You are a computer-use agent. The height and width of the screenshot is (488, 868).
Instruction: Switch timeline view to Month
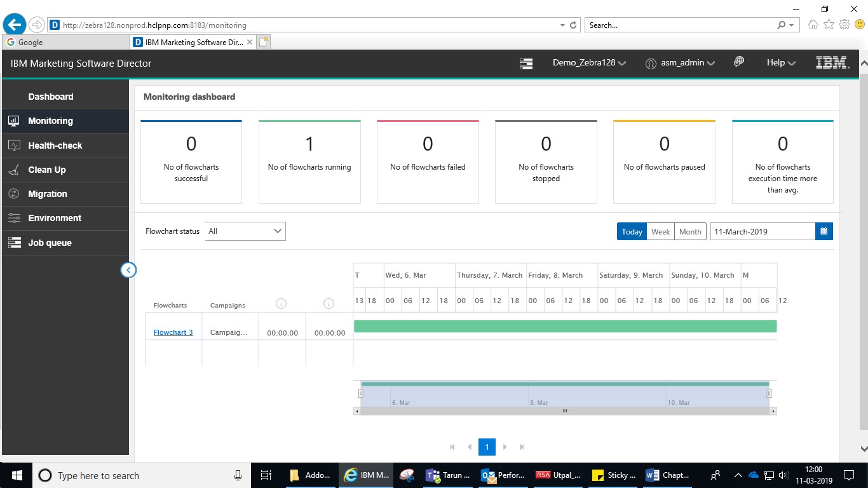coord(690,231)
